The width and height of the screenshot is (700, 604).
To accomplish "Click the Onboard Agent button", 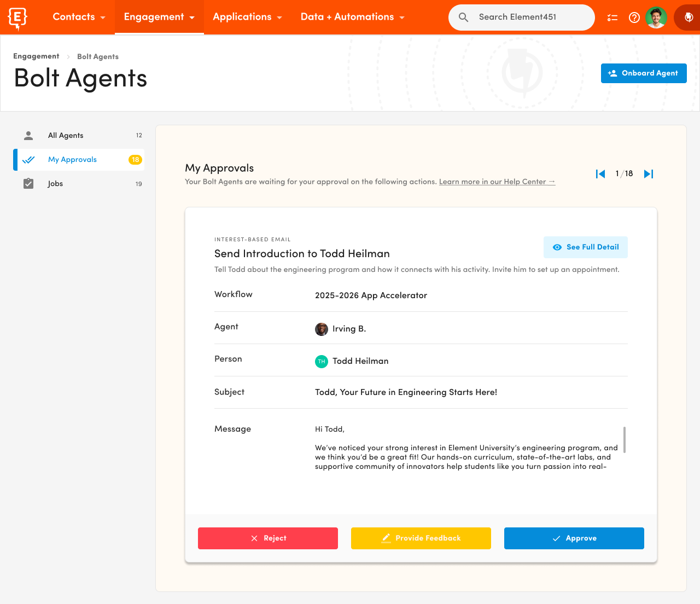I will pos(644,73).
